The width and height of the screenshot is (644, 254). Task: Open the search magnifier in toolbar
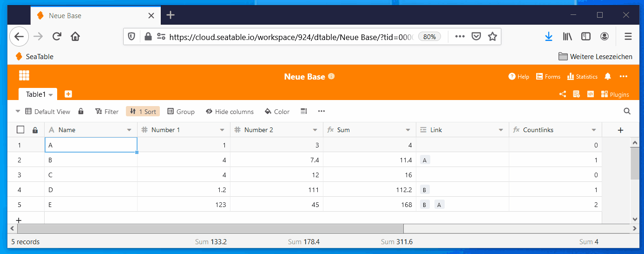[627, 111]
